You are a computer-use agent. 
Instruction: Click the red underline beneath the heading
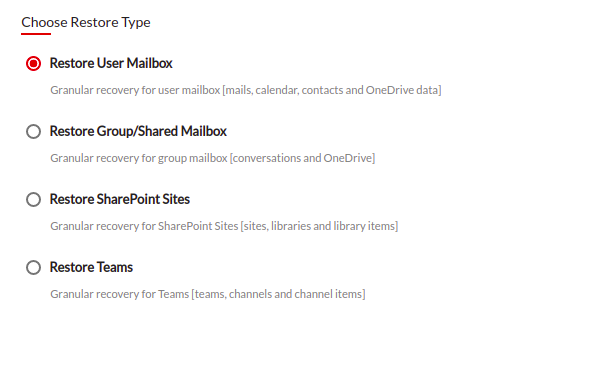36,34
